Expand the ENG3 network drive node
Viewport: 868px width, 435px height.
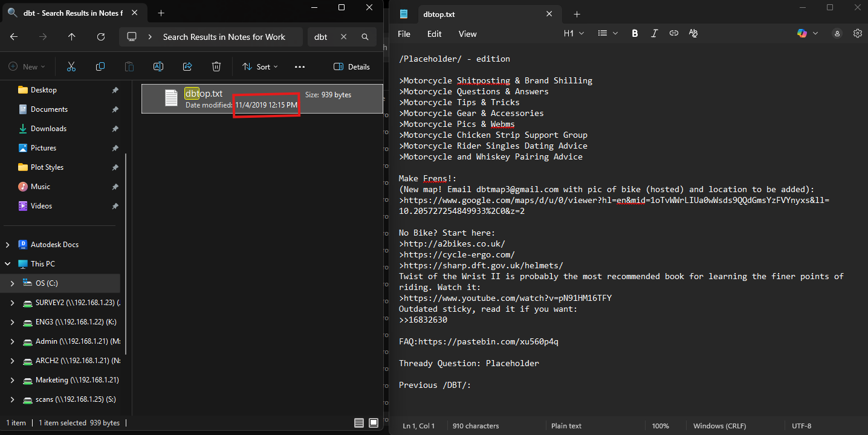13,322
